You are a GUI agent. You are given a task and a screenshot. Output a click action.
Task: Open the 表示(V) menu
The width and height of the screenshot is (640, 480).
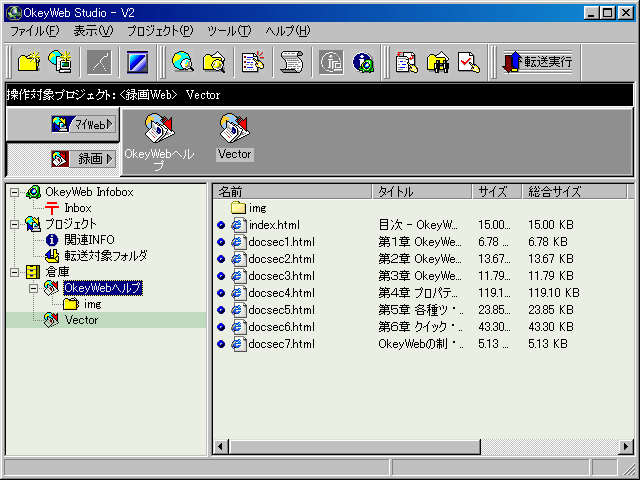coord(93,31)
